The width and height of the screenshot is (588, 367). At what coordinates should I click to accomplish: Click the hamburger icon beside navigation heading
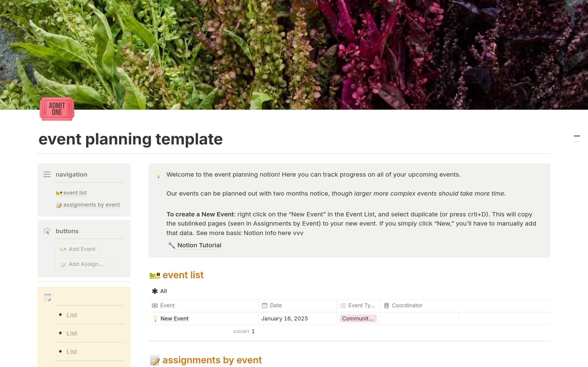(47, 174)
